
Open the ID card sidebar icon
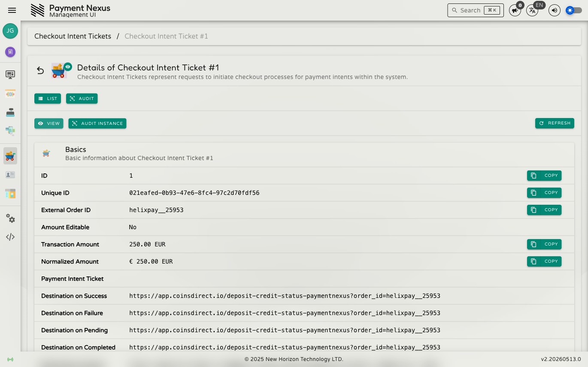tap(10, 175)
